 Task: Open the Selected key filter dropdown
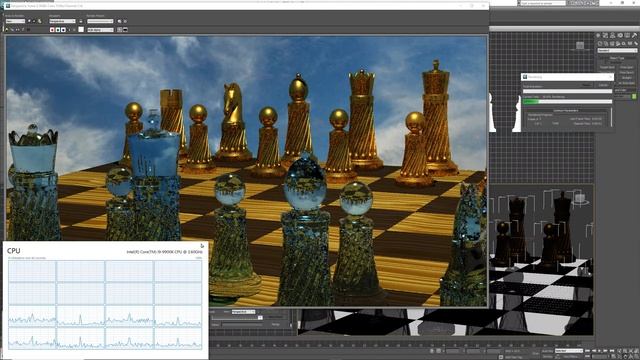(569, 351)
